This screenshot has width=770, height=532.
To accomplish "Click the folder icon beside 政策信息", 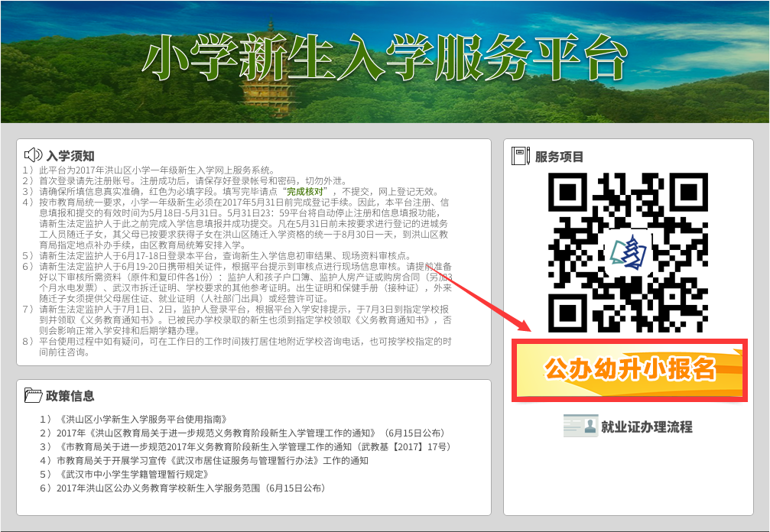I will click(x=33, y=395).
